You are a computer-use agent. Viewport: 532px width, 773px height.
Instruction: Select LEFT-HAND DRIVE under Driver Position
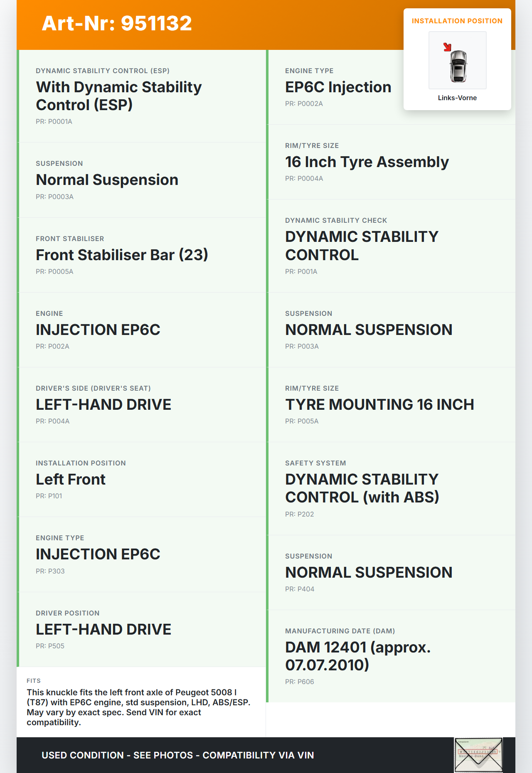[x=103, y=629]
